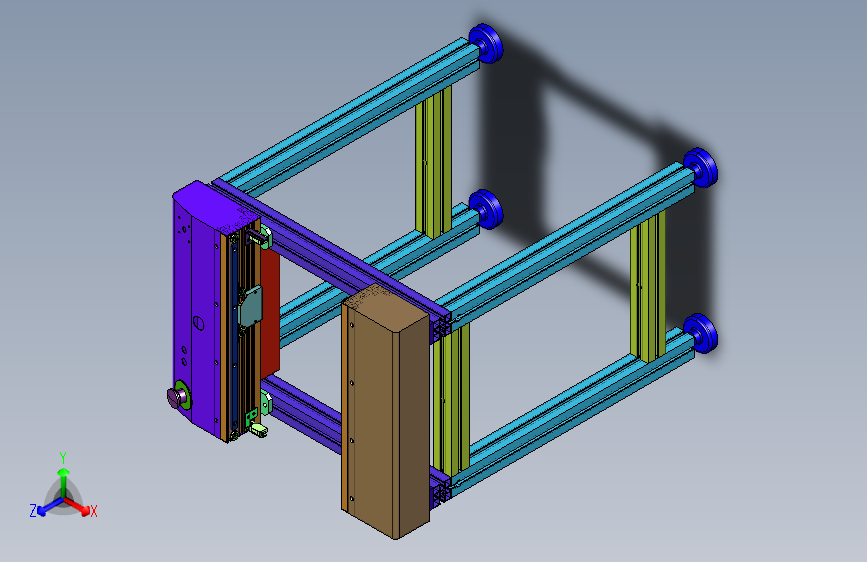Screen dimensions: 867x562
Task: Select the topmost cyan aluminum rail
Action: click(x=351, y=116)
